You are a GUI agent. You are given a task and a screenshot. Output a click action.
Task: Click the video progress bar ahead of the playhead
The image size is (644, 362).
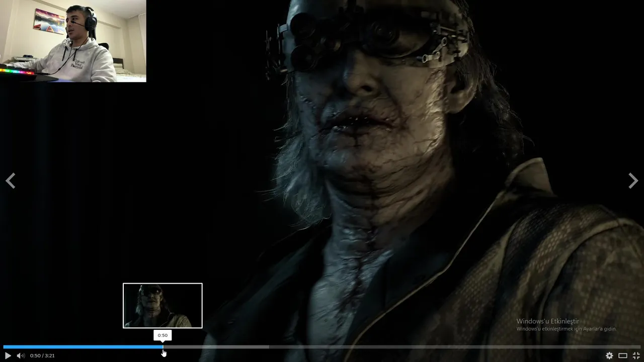click(403, 347)
